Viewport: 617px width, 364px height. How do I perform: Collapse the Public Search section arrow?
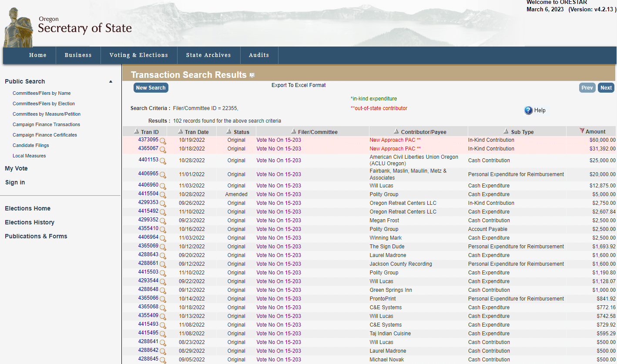(x=111, y=82)
